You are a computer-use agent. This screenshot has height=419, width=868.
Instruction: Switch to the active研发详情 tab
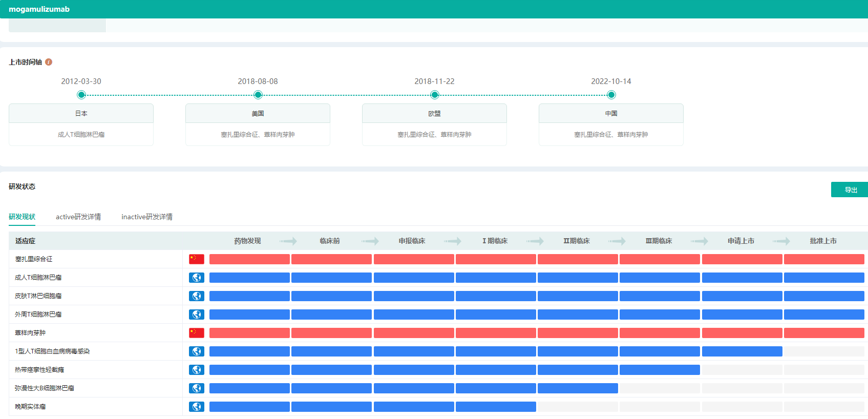(x=78, y=217)
